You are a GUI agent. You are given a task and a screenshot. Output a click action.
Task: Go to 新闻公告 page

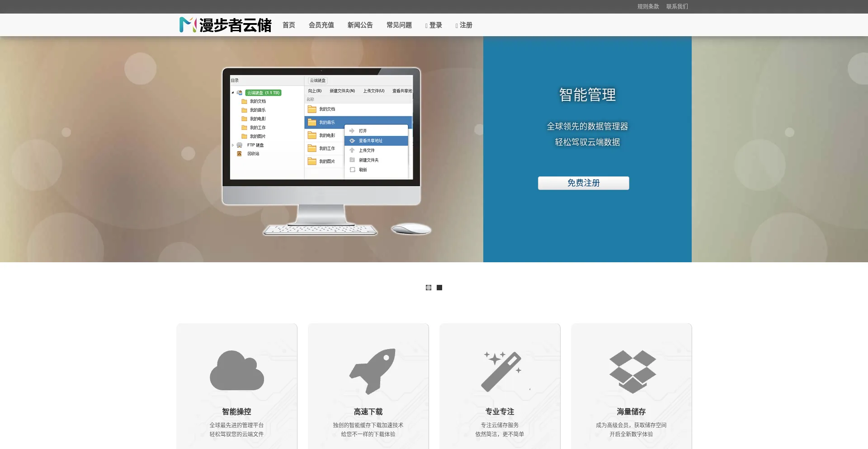coord(360,25)
